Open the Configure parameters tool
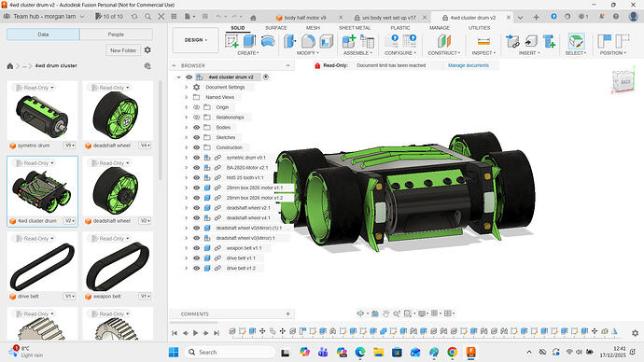Screen dimensions: 644x362 (x=394, y=41)
